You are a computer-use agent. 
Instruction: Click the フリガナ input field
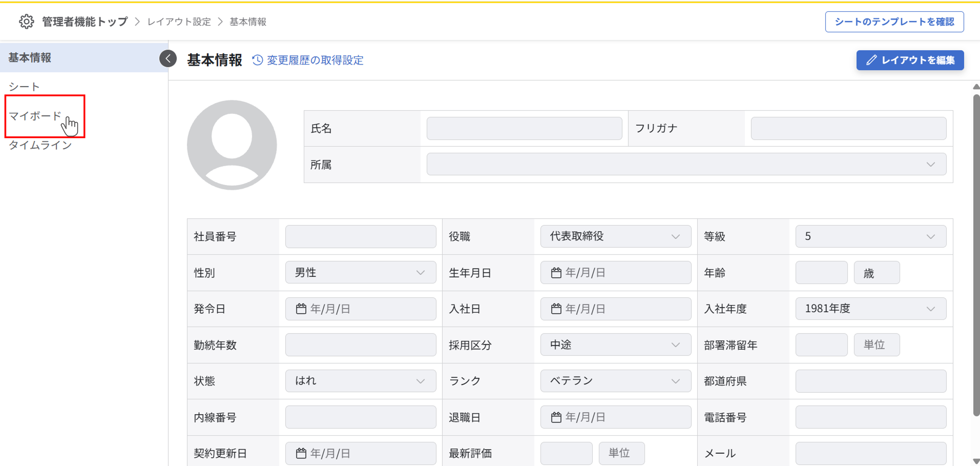coord(848,128)
